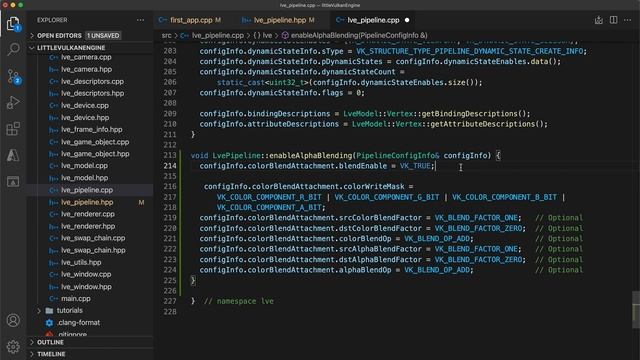Screen dimensions: 640x360
Task: Open the Azure view in activity bar
Action: click(13, 155)
